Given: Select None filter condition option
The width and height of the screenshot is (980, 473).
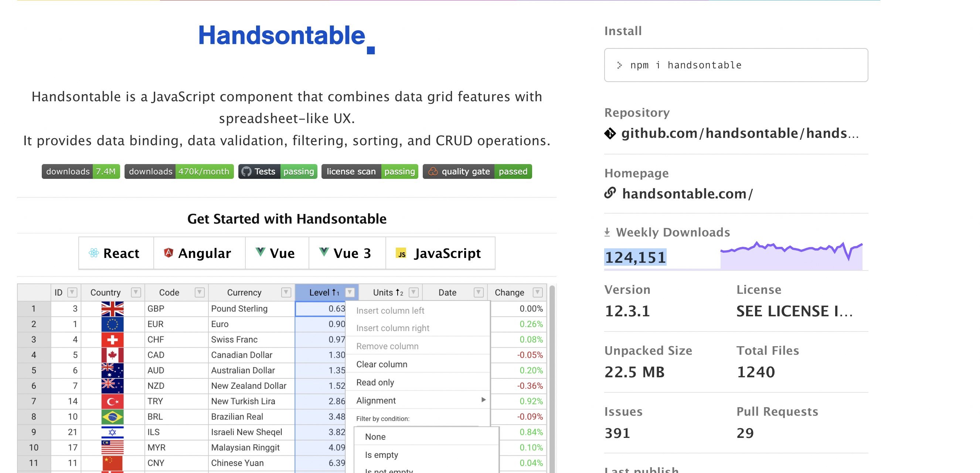Looking at the screenshot, I should coord(426,436).
